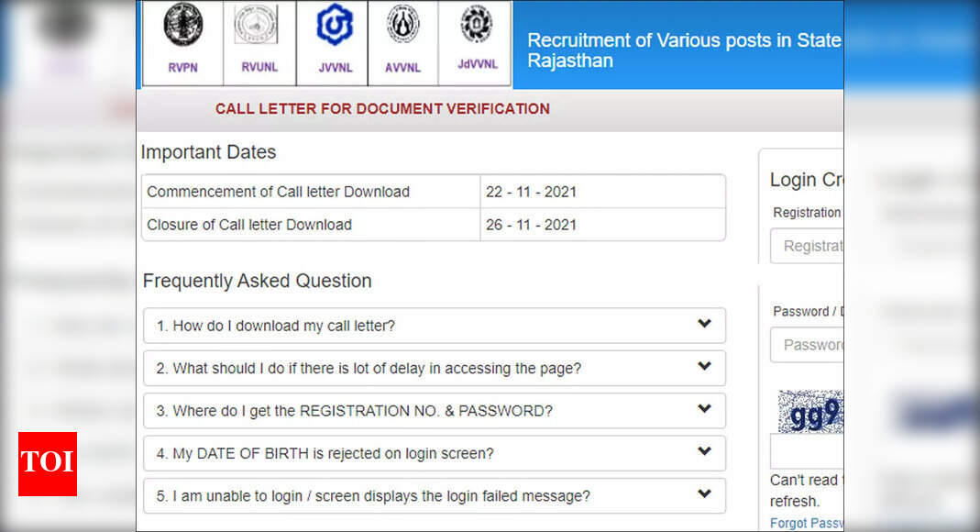Expand 'My DATE OF BIRTH is rejected' chevron

[x=704, y=451]
